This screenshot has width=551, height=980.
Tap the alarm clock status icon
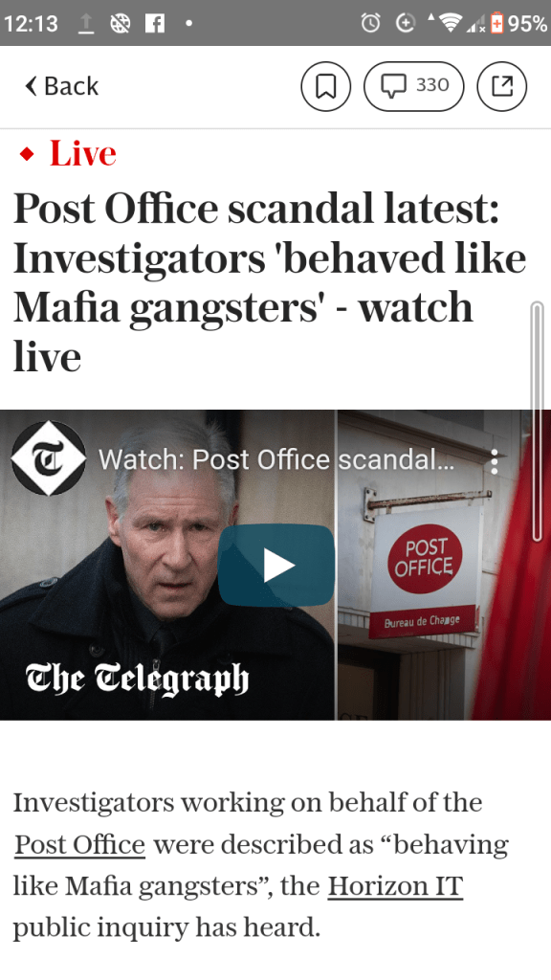click(x=370, y=23)
